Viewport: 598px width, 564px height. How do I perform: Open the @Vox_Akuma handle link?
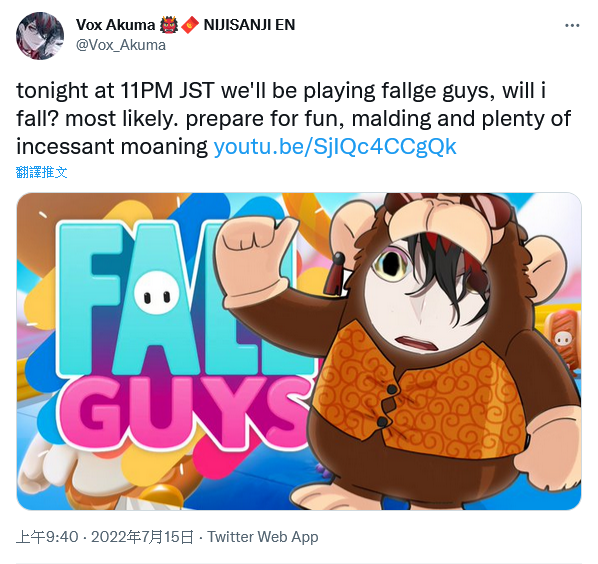tap(121, 45)
